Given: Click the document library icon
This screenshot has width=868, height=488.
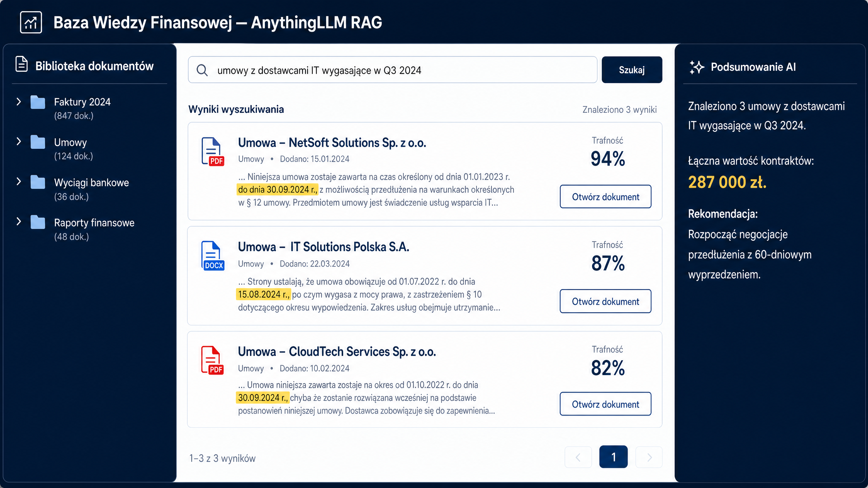Looking at the screenshot, I should [22, 64].
